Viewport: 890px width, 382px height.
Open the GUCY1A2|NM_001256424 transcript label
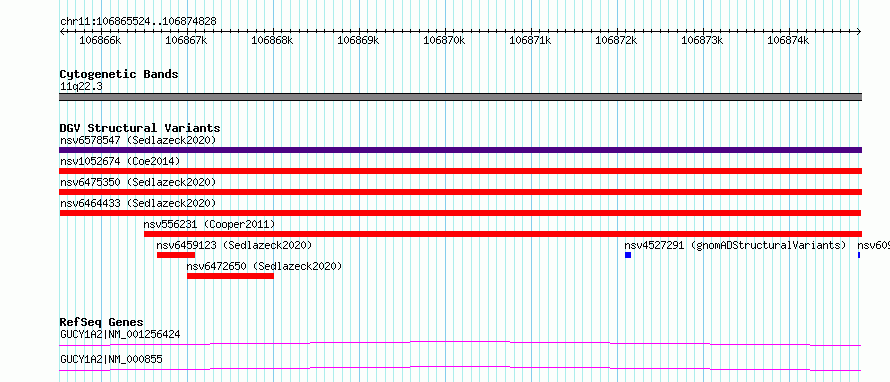[120, 334]
